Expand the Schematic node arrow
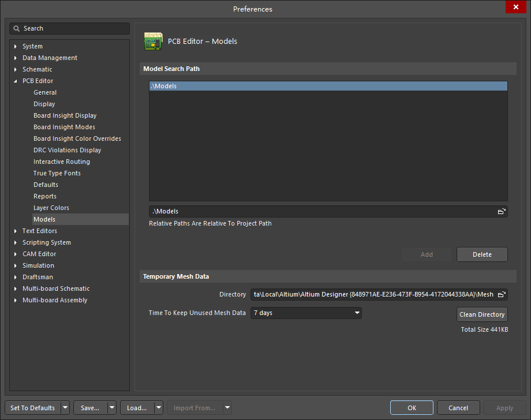Screen dimensions: 531x420 pyautogui.click(x=15, y=69)
